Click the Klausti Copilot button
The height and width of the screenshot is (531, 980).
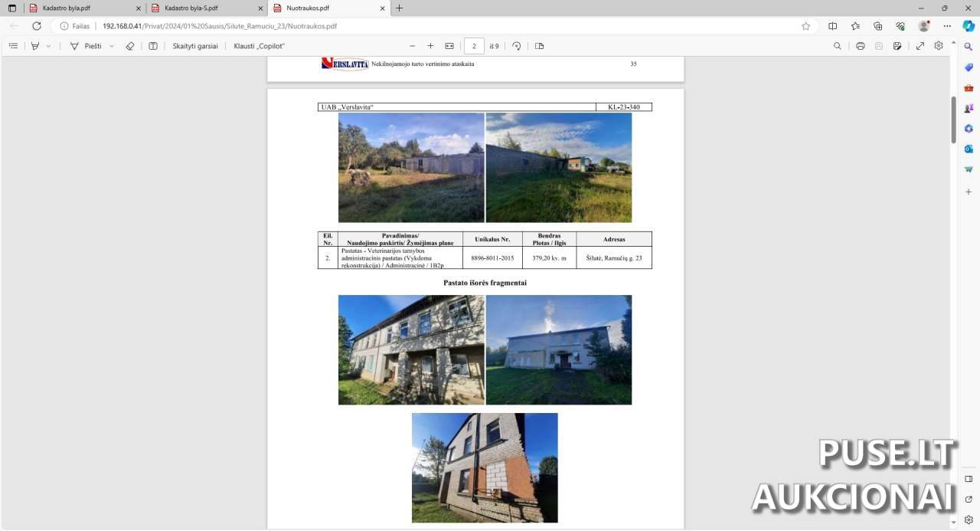click(x=260, y=46)
